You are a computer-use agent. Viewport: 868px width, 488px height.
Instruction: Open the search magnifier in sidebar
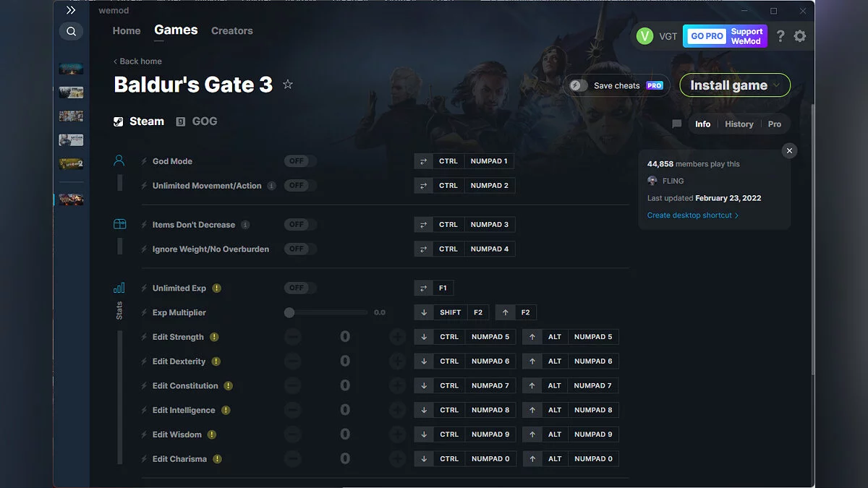pyautogui.click(x=71, y=31)
